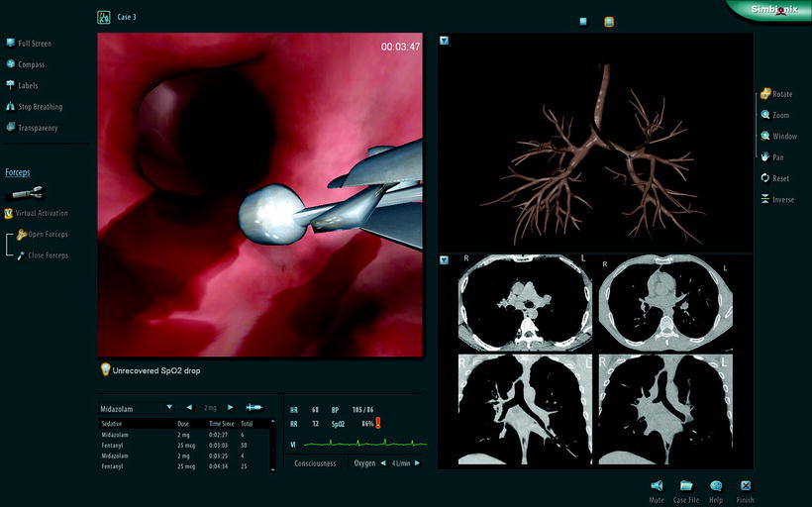Enable Virtual Activation checkbox

pyautogui.click(x=9, y=213)
